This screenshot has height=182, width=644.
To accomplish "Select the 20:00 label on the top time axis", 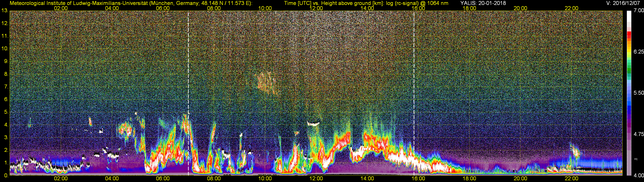I will [x=521, y=8].
